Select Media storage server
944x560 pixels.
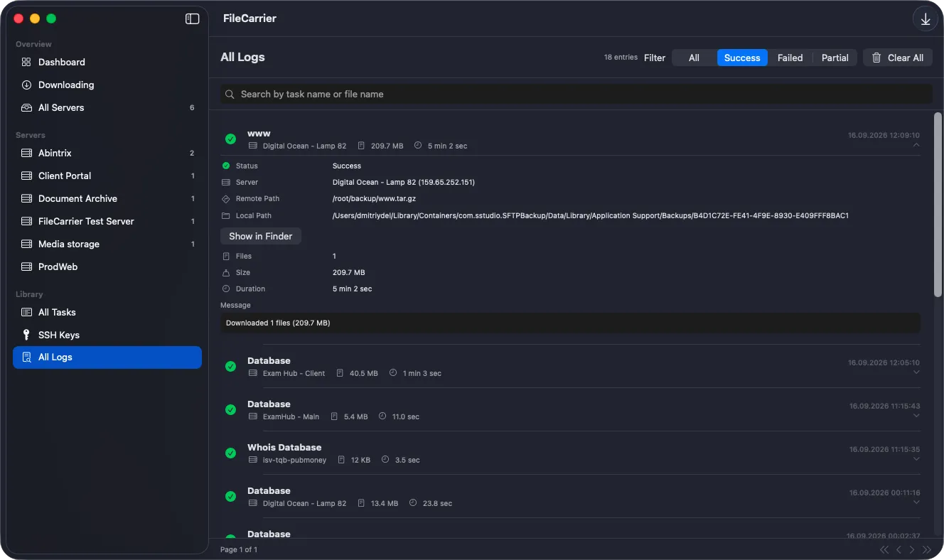[x=107, y=244]
